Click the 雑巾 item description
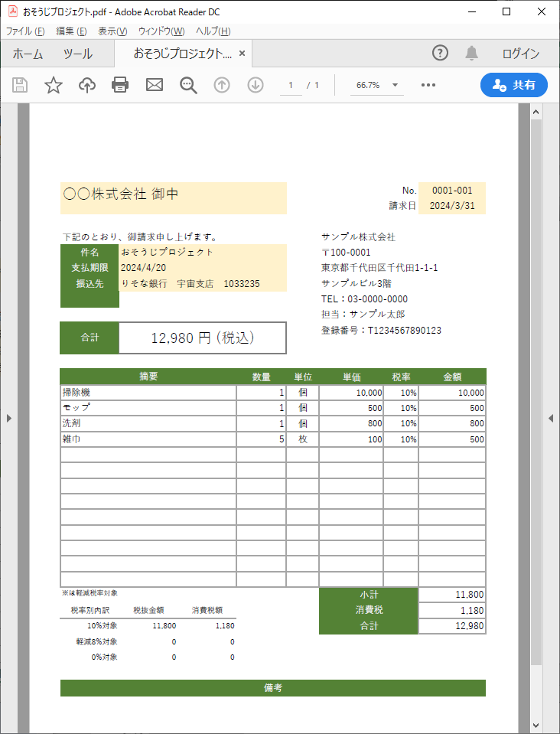The height and width of the screenshot is (734, 560). coord(72,439)
